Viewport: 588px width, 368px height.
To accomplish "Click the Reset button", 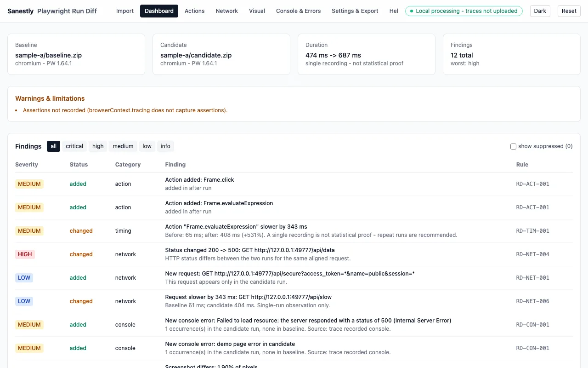I will click(569, 11).
